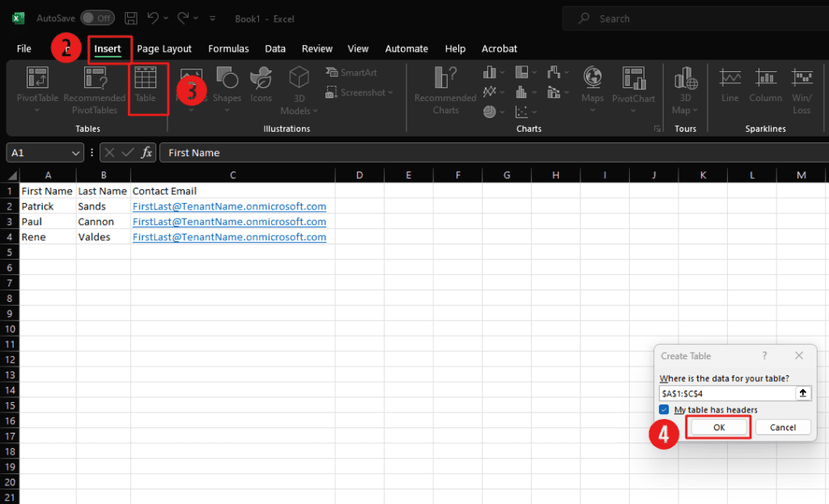The height and width of the screenshot is (504, 829).
Task: Expand the Name Box dropdown
Action: click(76, 153)
